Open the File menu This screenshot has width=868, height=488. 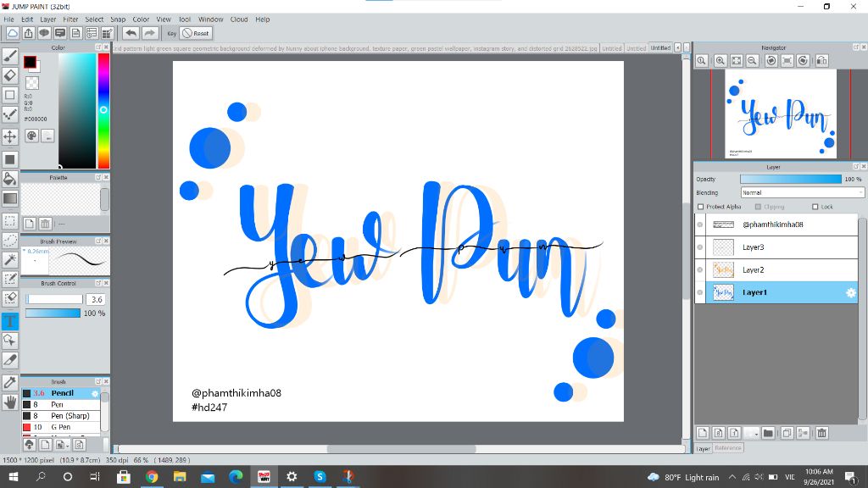tap(8, 19)
